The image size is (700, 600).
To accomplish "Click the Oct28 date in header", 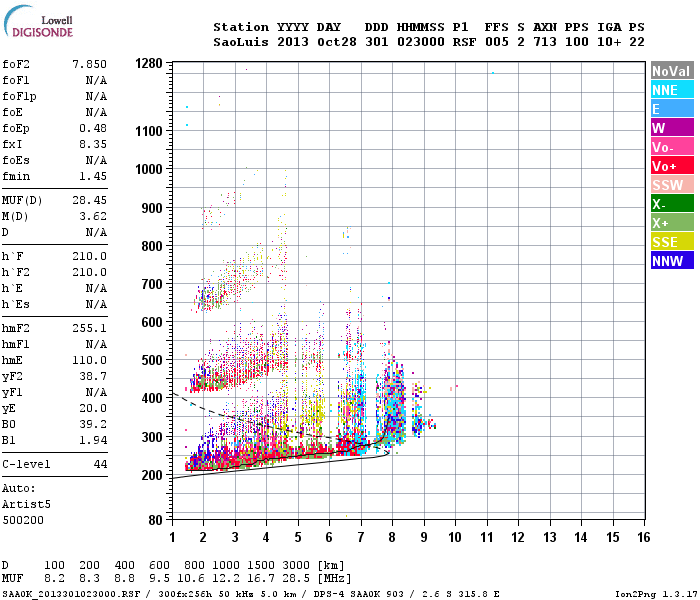I will 337,42.
